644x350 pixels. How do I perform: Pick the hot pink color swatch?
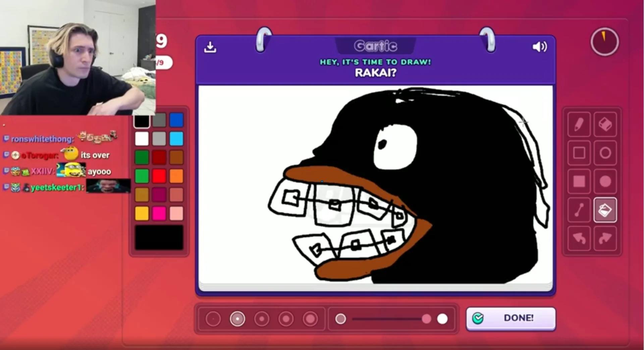(159, 213)
